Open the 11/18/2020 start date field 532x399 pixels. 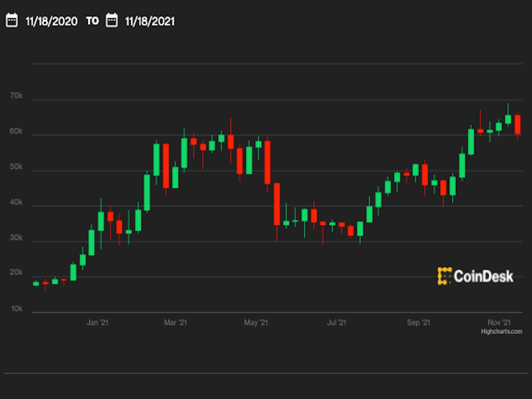51,21
